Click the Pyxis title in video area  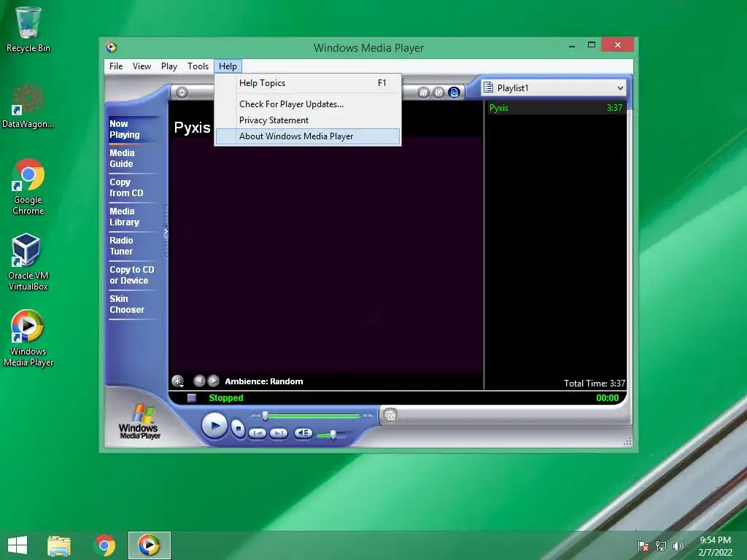point(192,128)
